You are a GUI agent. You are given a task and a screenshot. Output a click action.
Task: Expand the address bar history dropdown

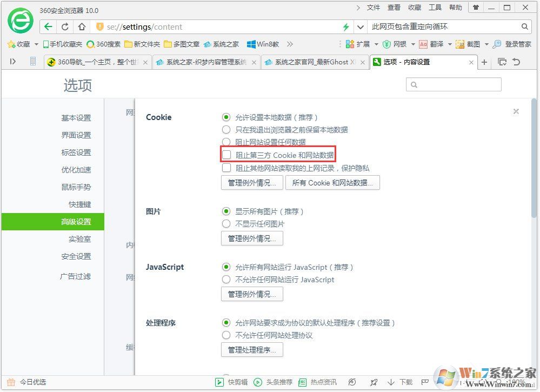click(x=359, y=26)
